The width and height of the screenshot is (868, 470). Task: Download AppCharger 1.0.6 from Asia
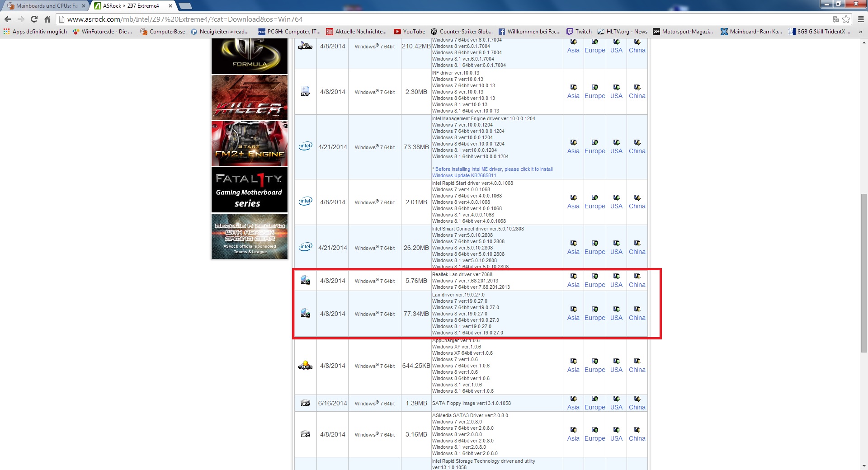click(573, 370)
